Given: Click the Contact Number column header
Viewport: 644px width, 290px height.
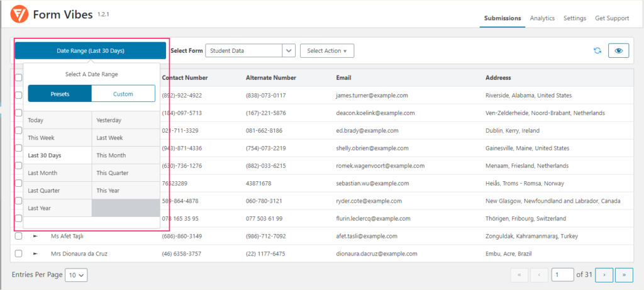Looking at the screenshot, I should (185, 77).
